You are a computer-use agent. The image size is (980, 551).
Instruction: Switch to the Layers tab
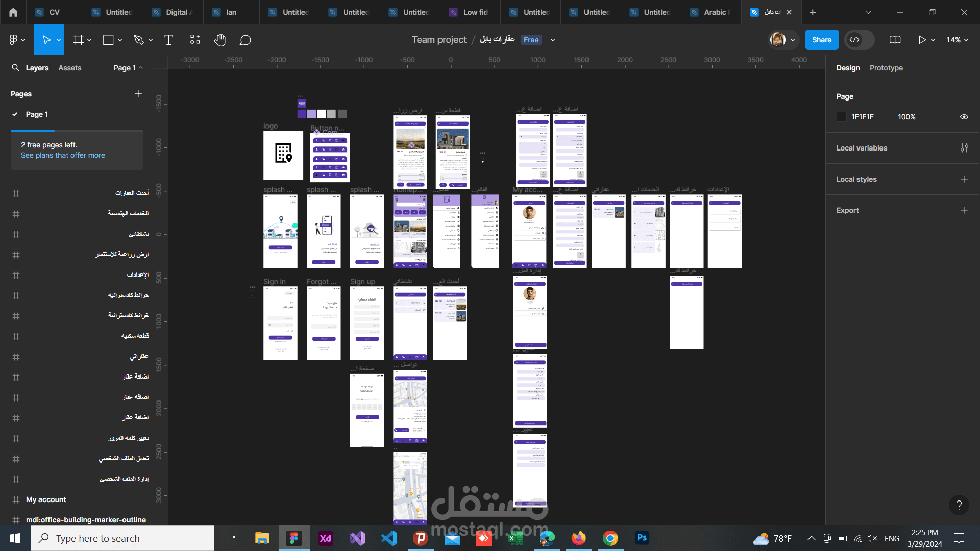(37, 68)
